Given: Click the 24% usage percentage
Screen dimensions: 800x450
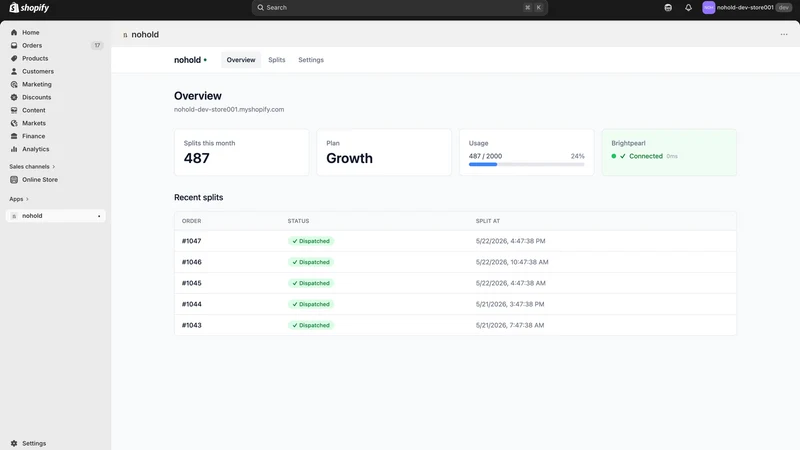Looking at the screenshot, I should [x=578, y=156].
